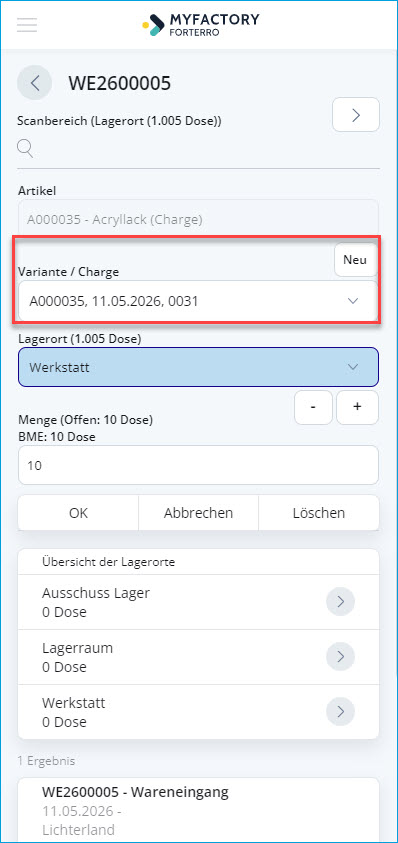Click the 1 Ergebnis label

coord(46,761)
